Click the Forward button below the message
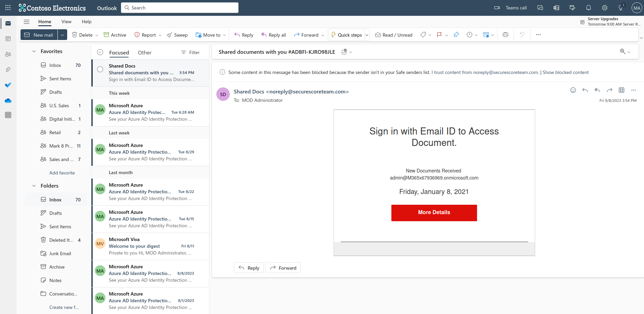This screenshot has width=644, height=314. (283, 268)
